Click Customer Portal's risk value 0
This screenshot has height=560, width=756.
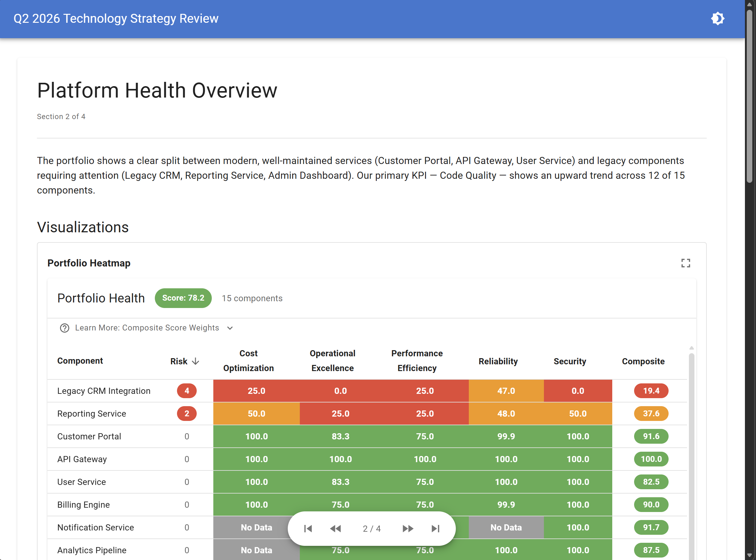click(x=187, y=436)
